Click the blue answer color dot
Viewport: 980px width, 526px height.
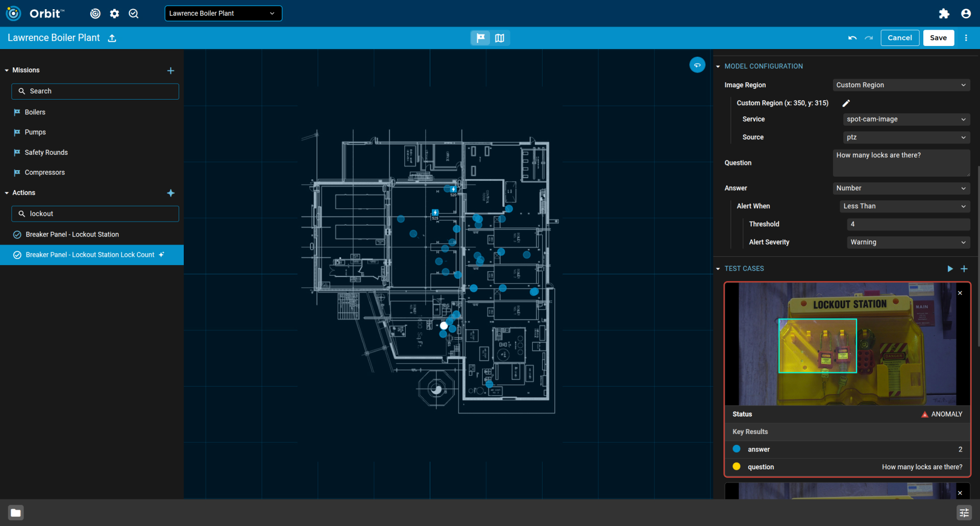tap(737, 449)
